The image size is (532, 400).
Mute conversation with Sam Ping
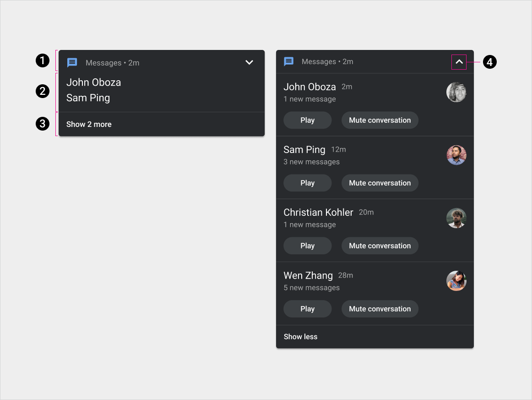380,183
